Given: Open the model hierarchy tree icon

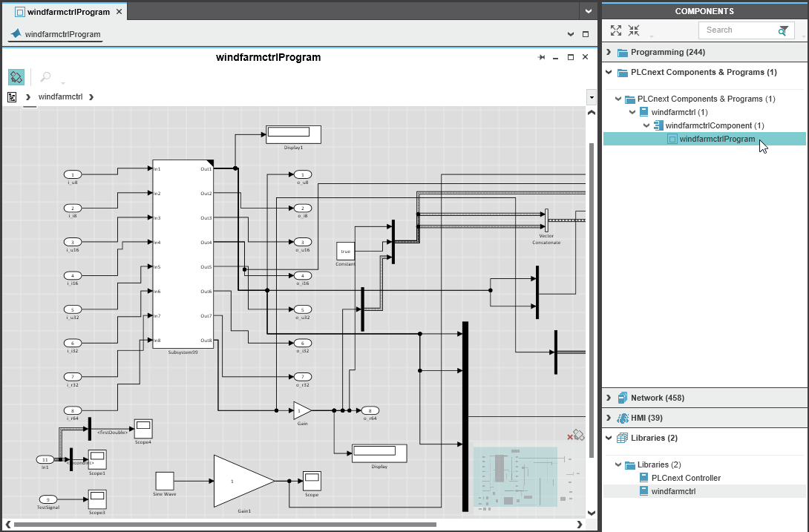Looking at the screenshot, I should pos(12,97).
